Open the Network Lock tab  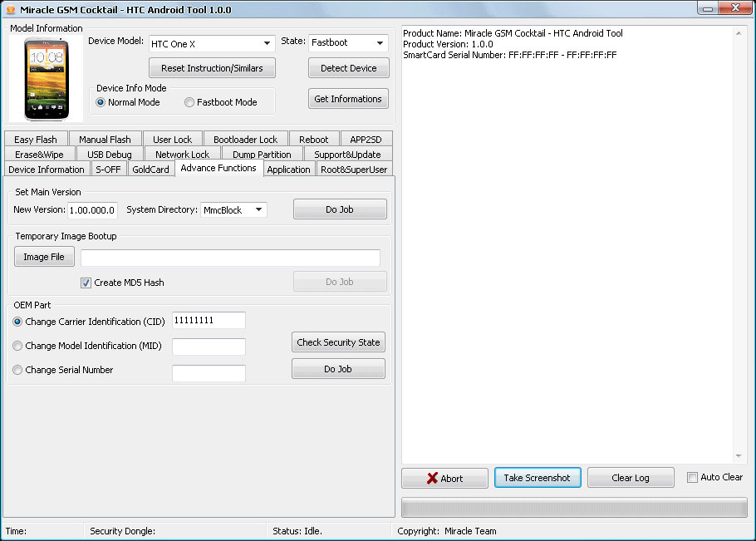[x=182, y=155]
